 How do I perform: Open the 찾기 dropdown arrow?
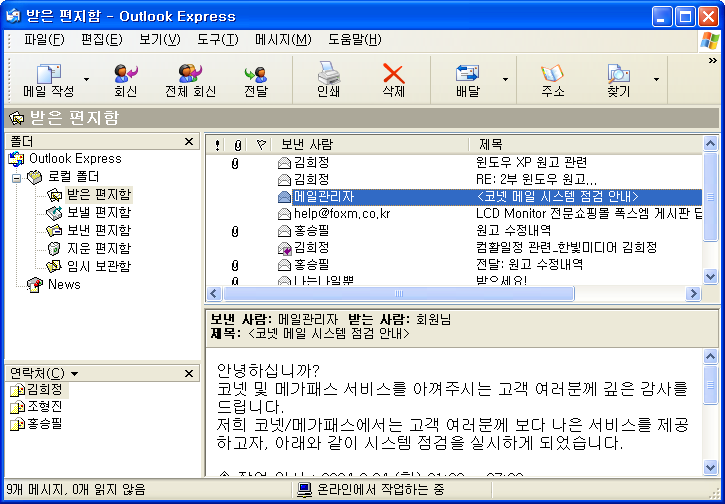[x=656, y=80]
